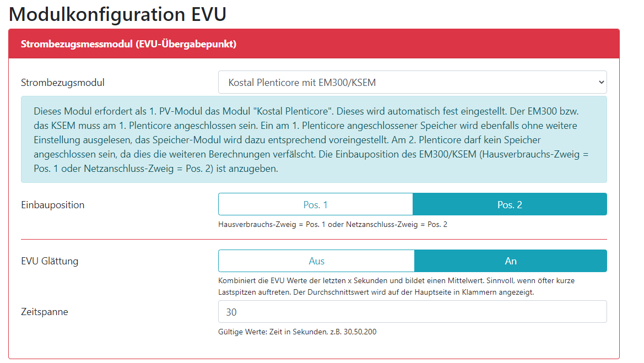The height and width of the screenshot is (363, 644).
Task: Click the red divider above EVU Glättung
Action: (313, 240)
